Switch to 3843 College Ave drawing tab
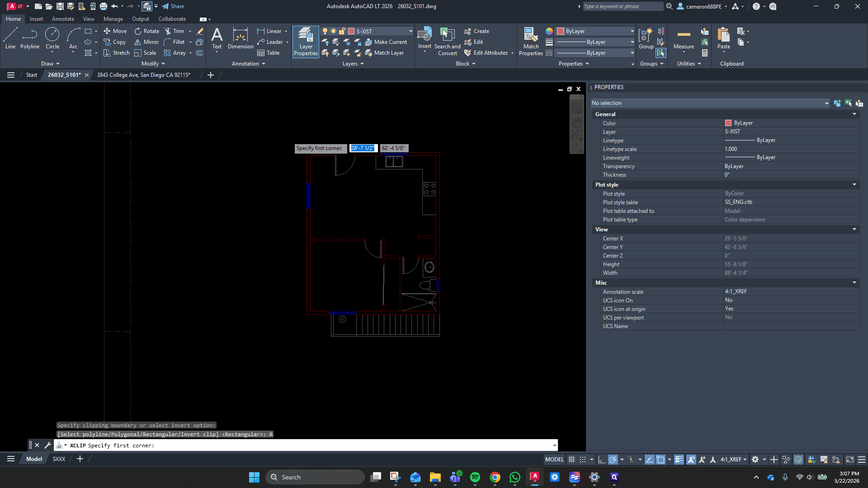 click(143, 75)
